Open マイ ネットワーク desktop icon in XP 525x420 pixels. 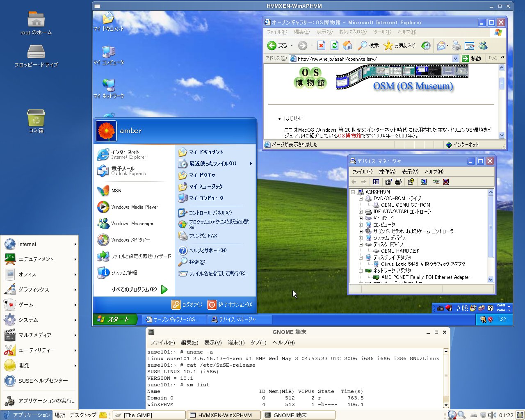click(x=109, y=89)
